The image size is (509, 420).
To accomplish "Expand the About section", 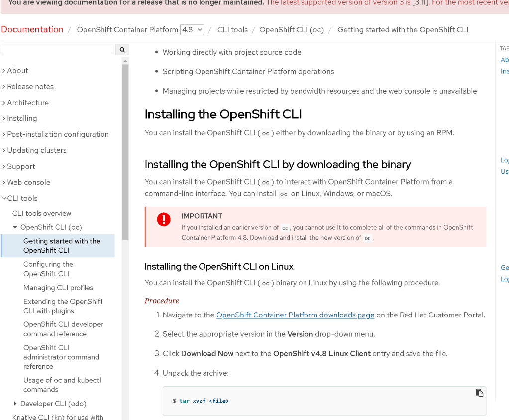I will click(x=15, y=71).
